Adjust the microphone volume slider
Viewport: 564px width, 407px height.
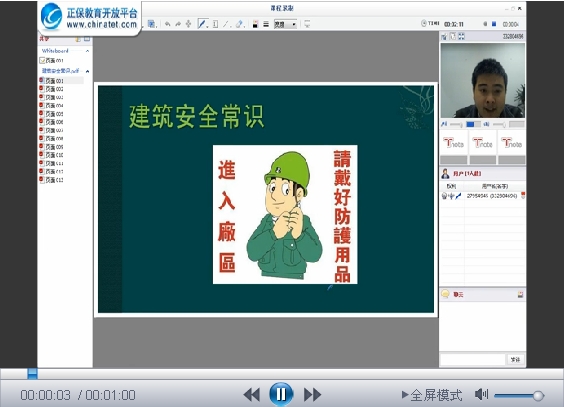[x=456, y=124]
